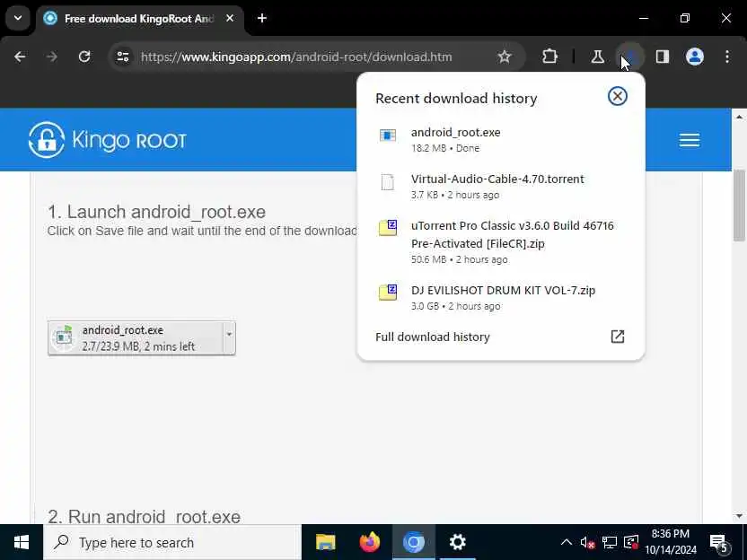Image resolution: width=747 pixels, height=560 pixels.
Task: Open Chrome taskbar icon
Action: (x=414, y=542)
